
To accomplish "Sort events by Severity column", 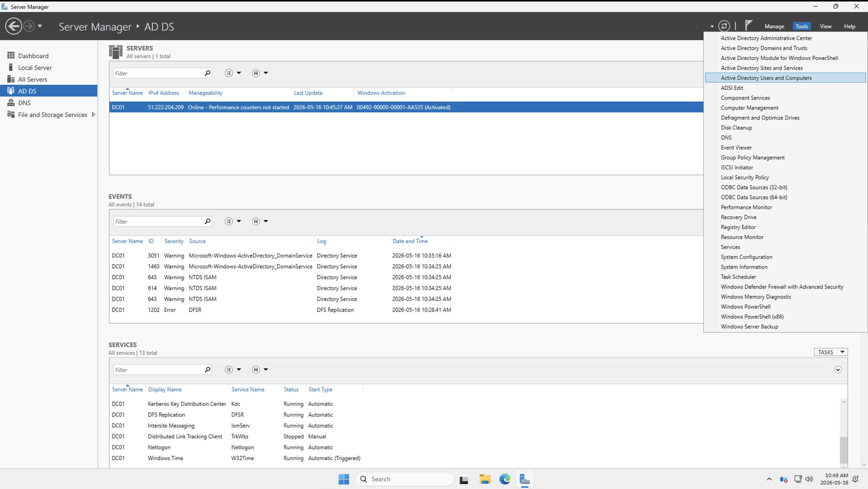I will (x=174, y=241).
